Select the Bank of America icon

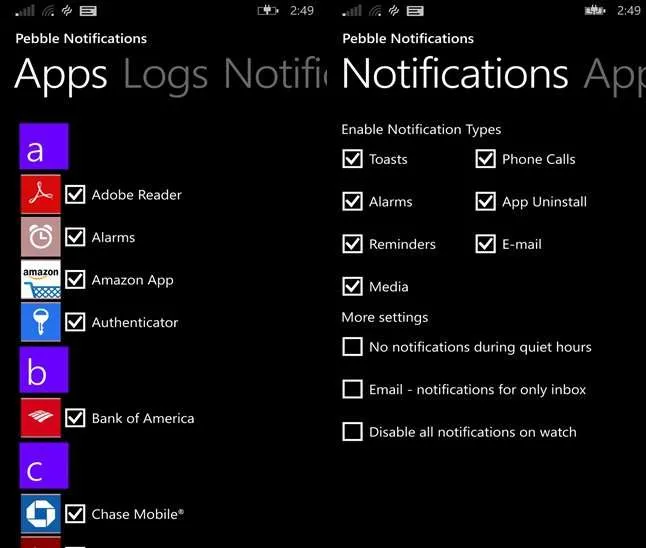tap(41, 417)
